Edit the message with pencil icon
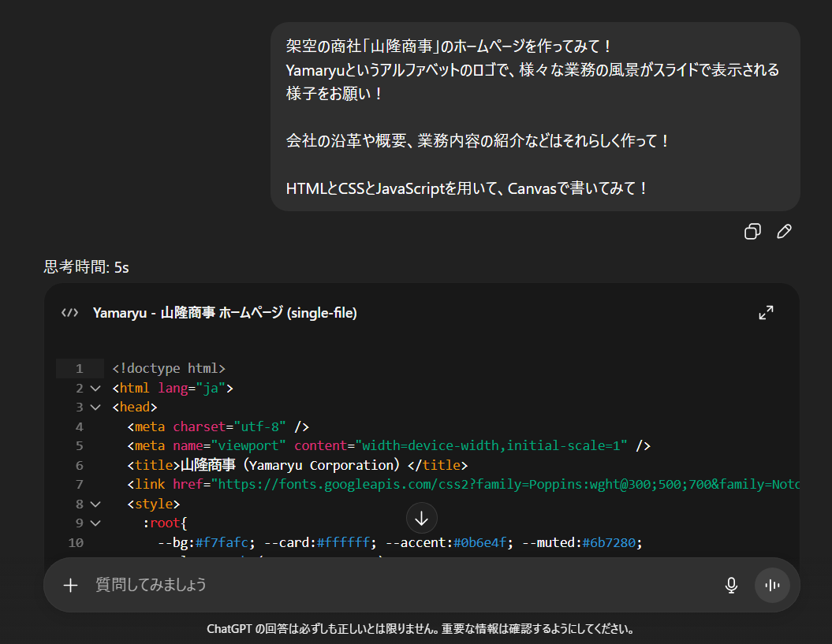Viewport: 832px width, 644px height. tap(784, 232)
